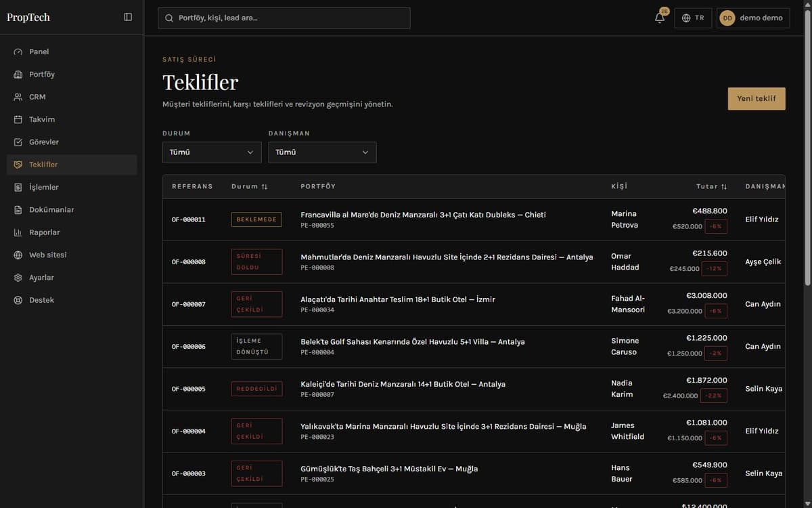Click the amount €1.872.000

(706, 380)
